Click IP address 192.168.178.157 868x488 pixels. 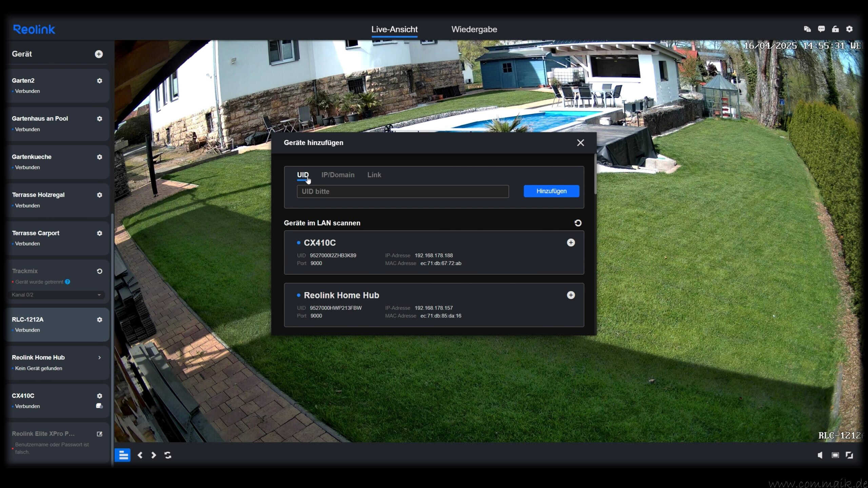tap(434, 308)
